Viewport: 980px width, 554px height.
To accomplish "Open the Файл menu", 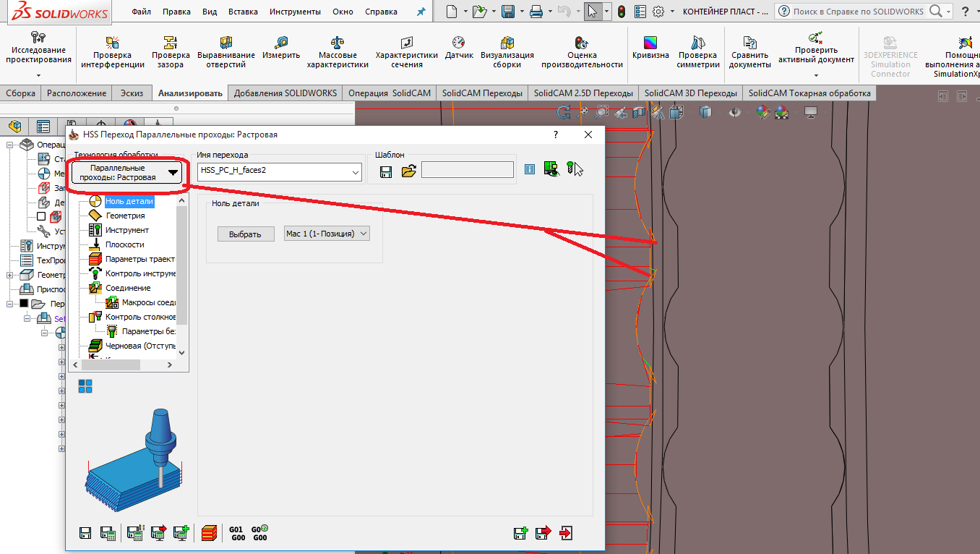I will tap(142, 12).
